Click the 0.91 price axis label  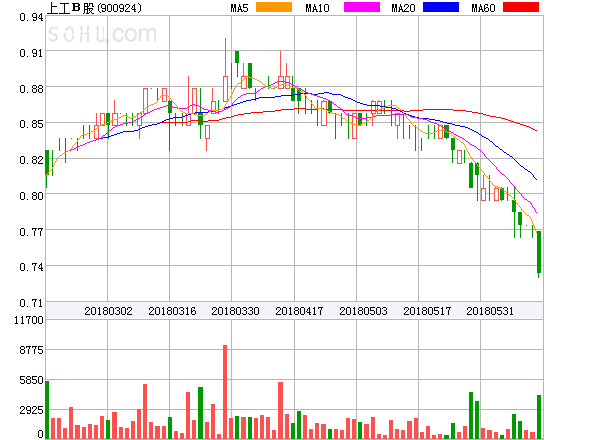tap(31, 53)
